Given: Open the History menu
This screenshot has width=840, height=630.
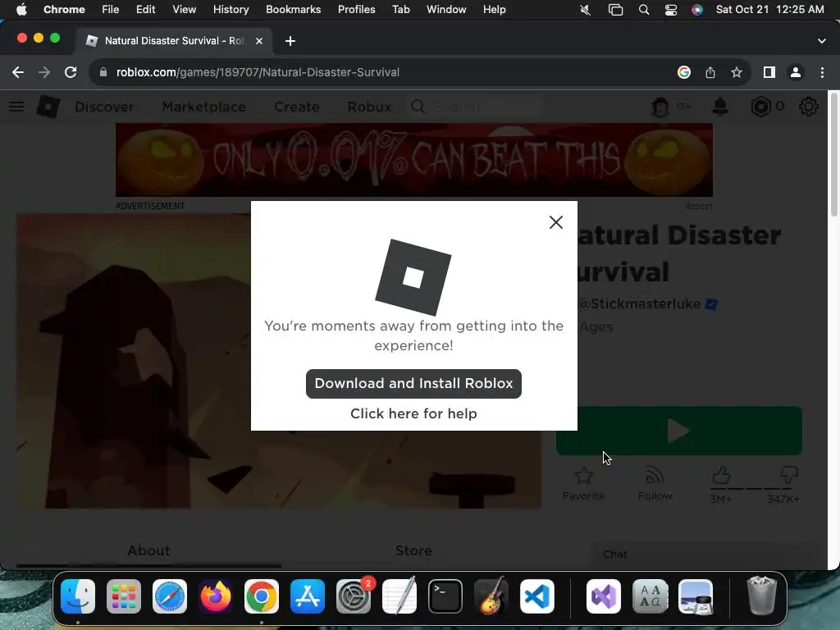Looking at the screenshot, I should point(231,10).
